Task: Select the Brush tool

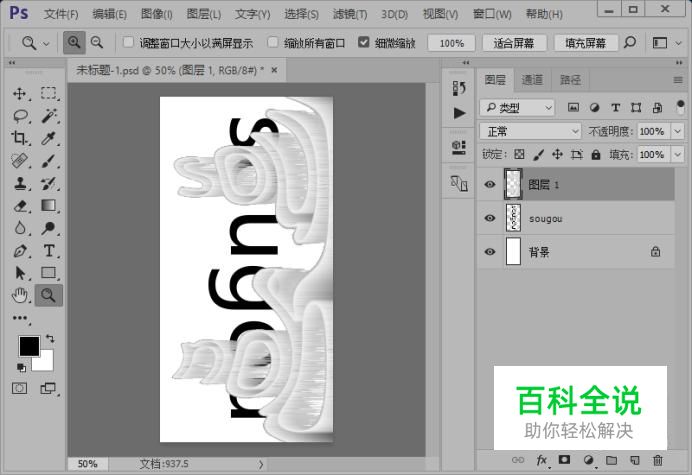Action: [x=48, y=161]
